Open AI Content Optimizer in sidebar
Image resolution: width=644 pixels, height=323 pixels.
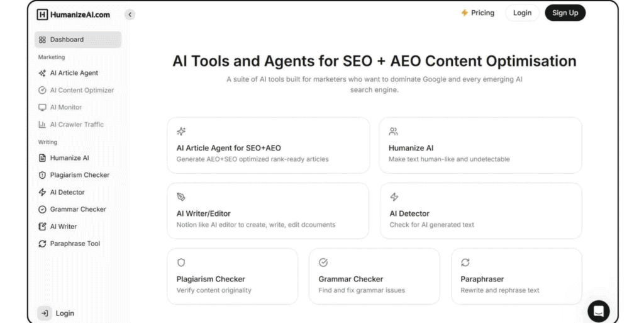(x=82, y=90)
